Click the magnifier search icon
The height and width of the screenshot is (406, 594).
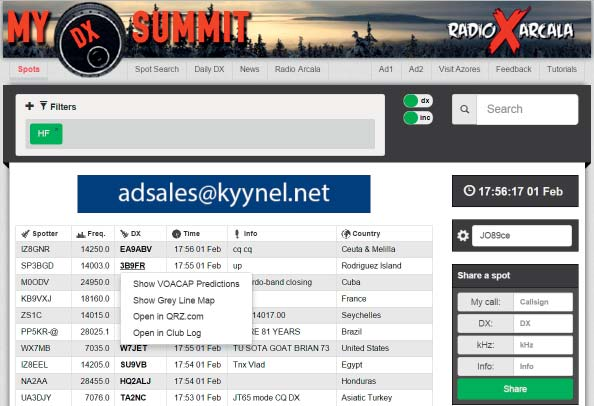pos(464,109)
